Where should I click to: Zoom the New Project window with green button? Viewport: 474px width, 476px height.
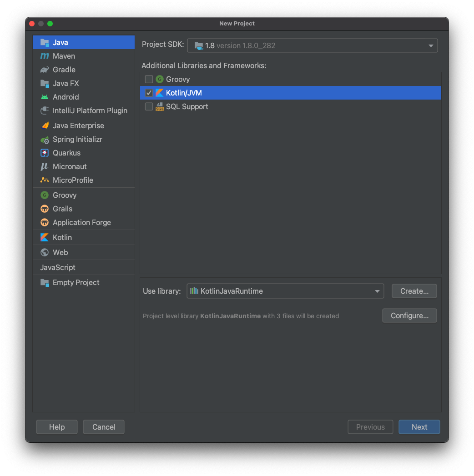click(50, 24)
